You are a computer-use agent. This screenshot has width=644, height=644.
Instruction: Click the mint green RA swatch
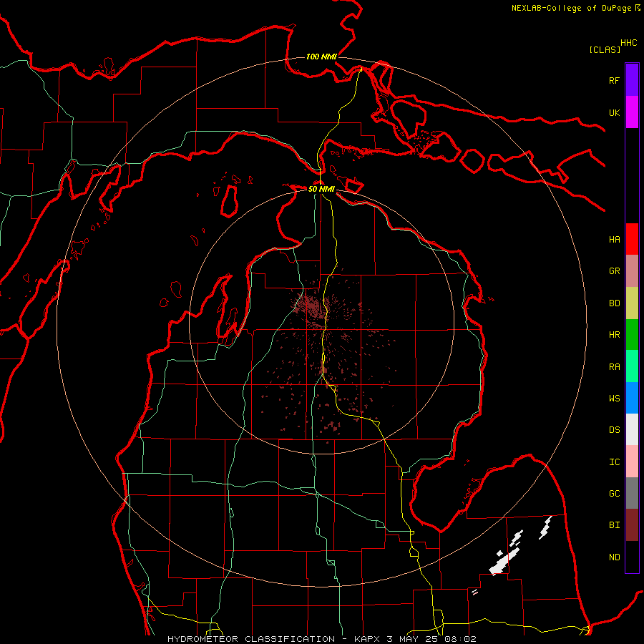[632, 366]
